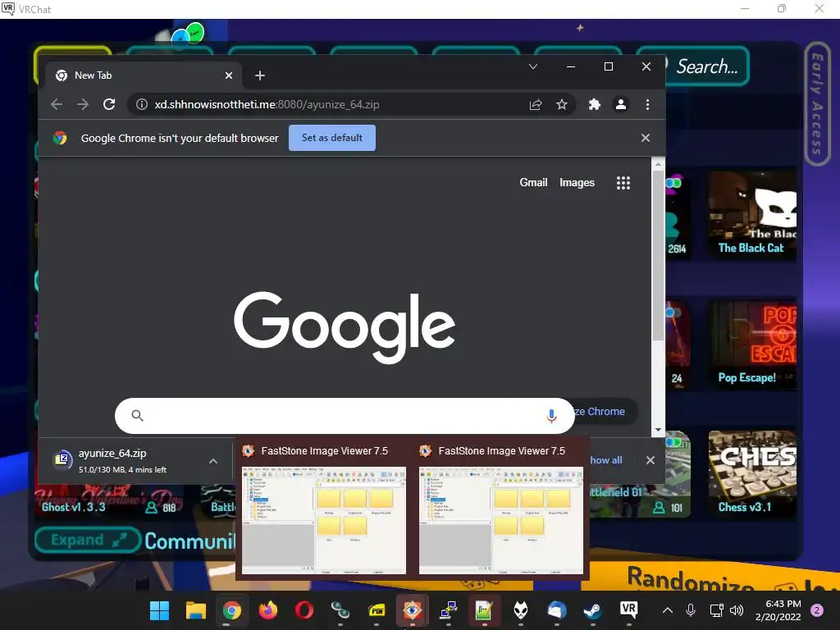840x630 pixels.
Task: Open volume control from system tray
Action: pyautogui.click(x=737, y=610)
